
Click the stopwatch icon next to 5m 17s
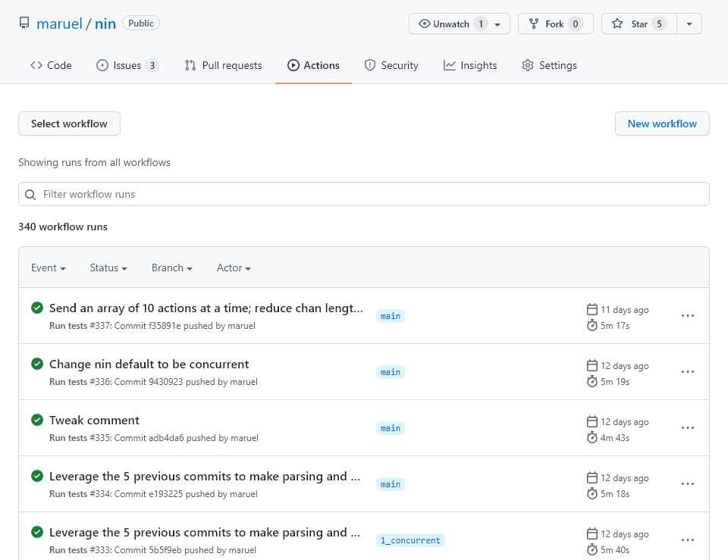[592, 325]
